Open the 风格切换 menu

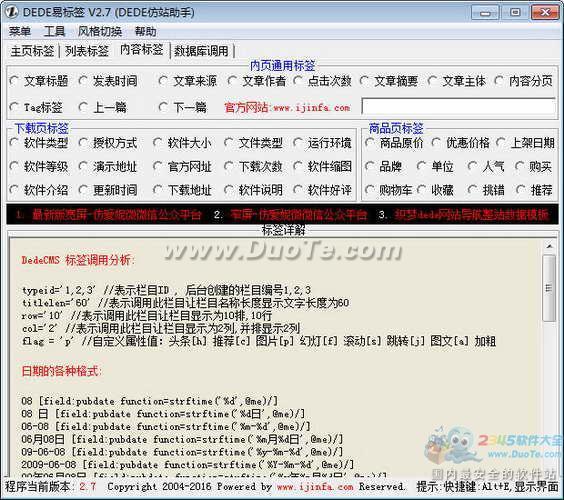[x=100, y=32]
